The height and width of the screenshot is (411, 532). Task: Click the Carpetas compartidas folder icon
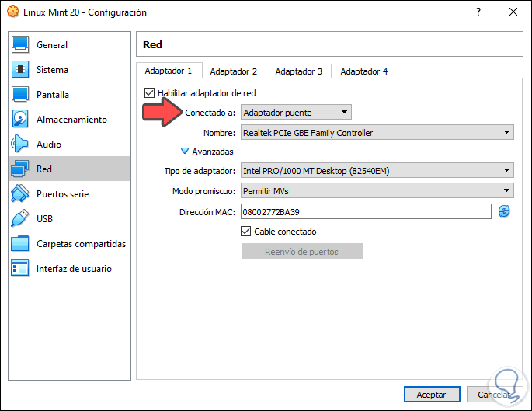(21, 244)
